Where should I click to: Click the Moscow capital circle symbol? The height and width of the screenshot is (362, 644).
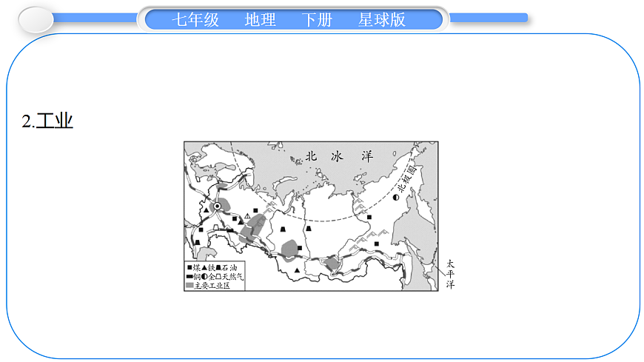[218, 206]
